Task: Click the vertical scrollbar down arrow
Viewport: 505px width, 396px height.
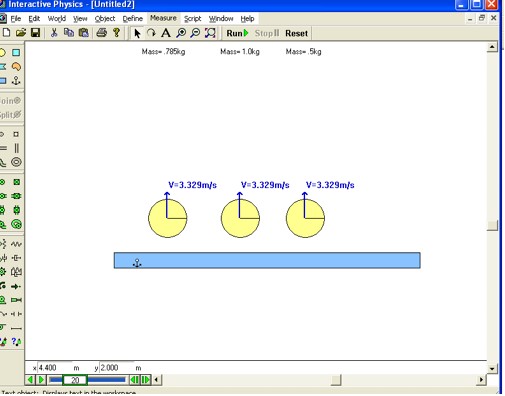Action: click(492, 368)
